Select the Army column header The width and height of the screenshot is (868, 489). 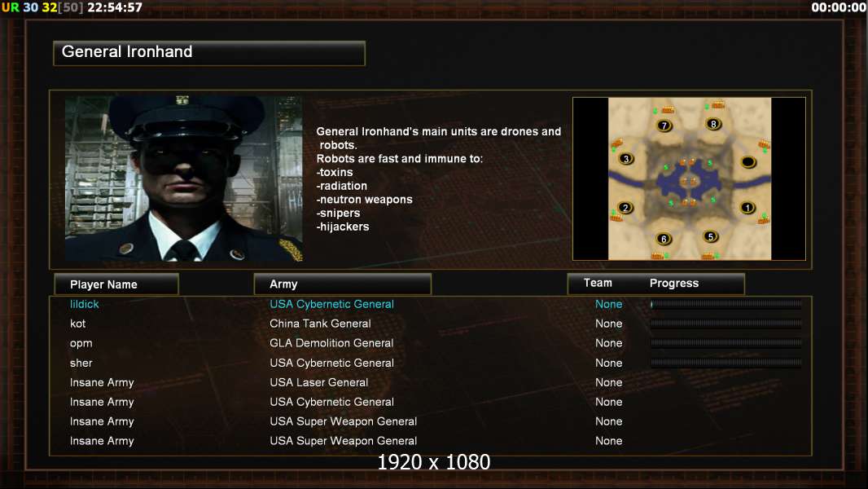[342, 284]
